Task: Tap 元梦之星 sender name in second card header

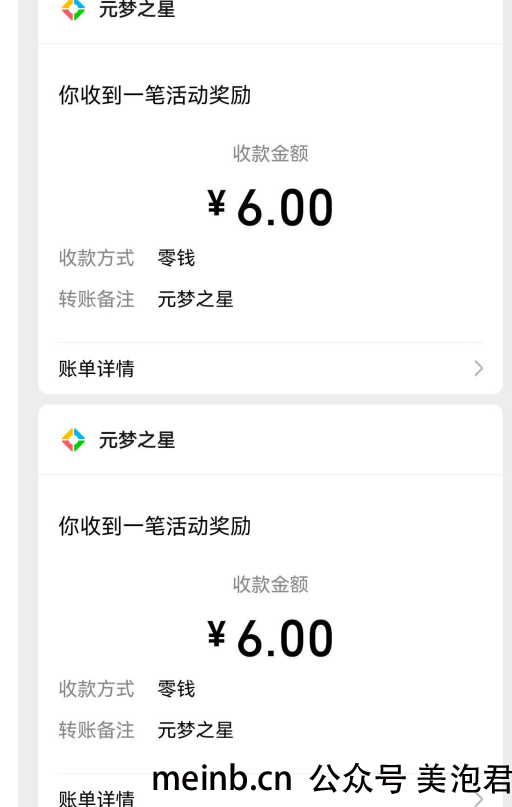Action: (137, 440)
